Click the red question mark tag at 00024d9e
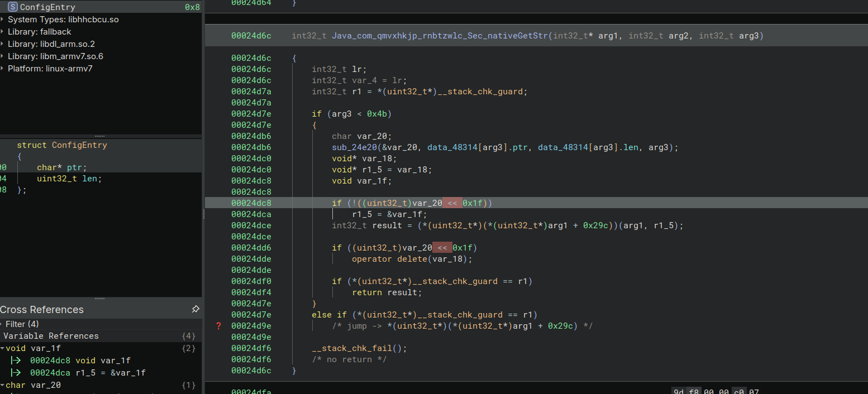868x394 pixels. tap(218, 326)
